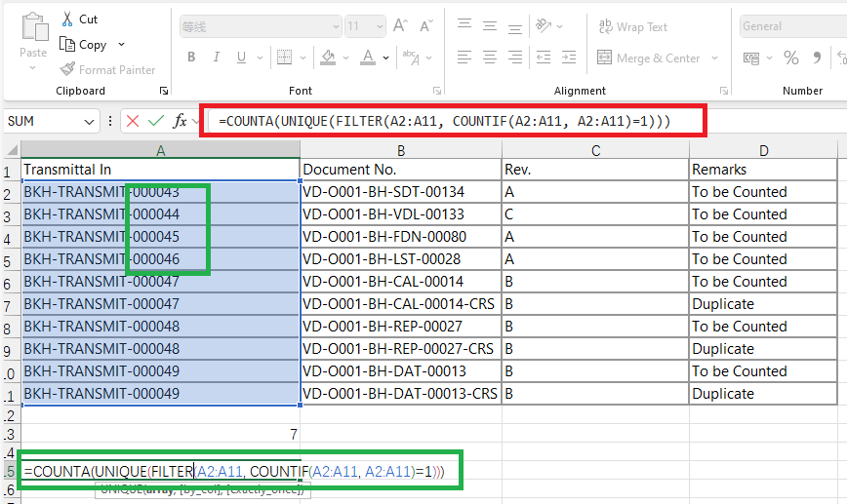The image size is (847, 504).
Task: Apply the Fill Color bucket
Action: click(x=328, y=58)
